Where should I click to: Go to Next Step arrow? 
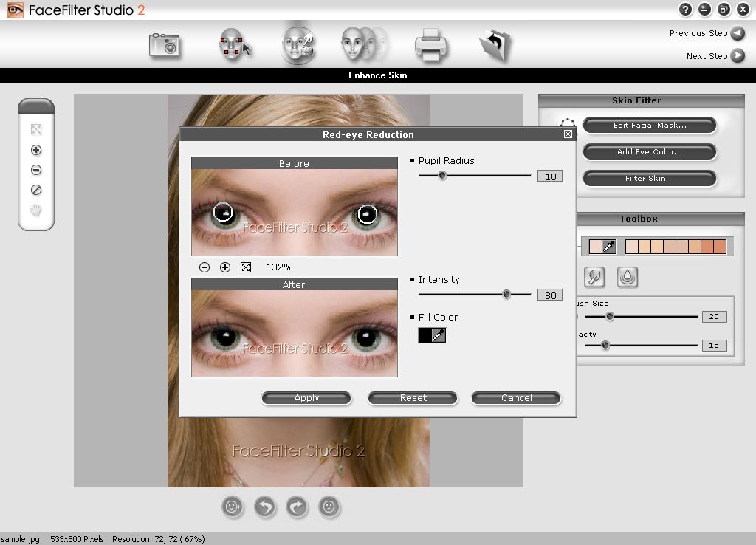(738, 55)
